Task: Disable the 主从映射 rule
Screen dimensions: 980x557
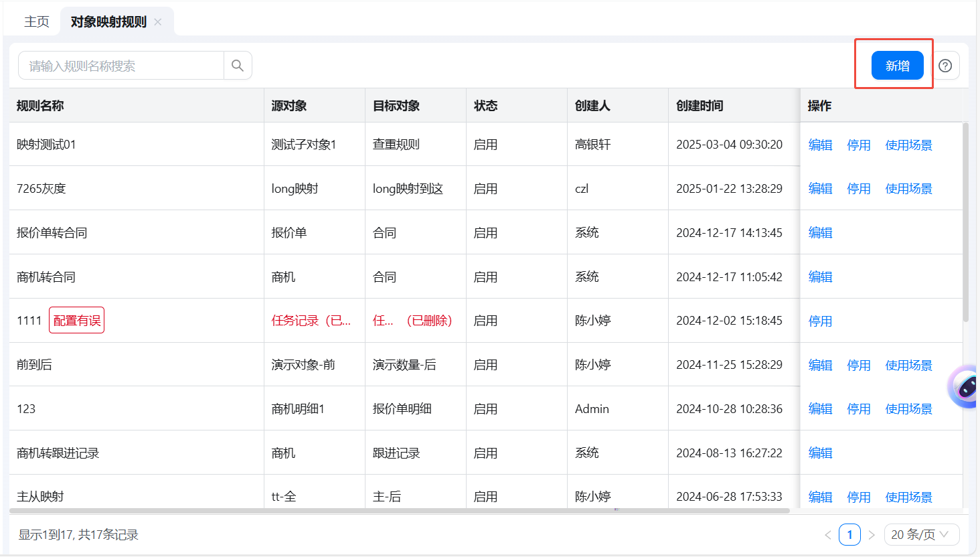Action: [859, 497]
